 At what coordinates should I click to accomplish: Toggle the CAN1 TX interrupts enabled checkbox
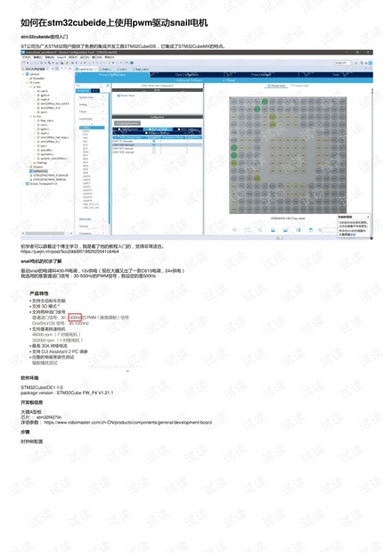[153, 141]
